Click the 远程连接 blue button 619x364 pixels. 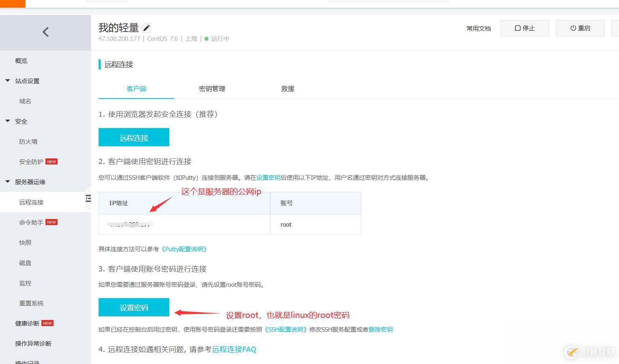tap(134, 137)
